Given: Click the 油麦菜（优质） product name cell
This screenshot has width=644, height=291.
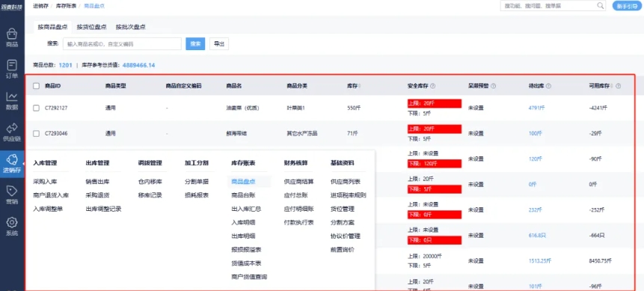Looking at the screenshot, I should point(243,108).
